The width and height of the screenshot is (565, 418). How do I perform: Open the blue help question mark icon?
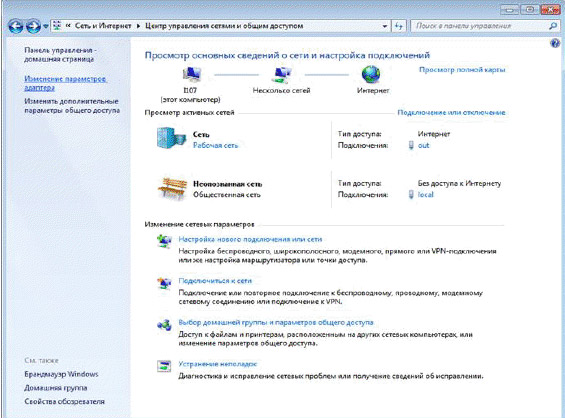555,43
